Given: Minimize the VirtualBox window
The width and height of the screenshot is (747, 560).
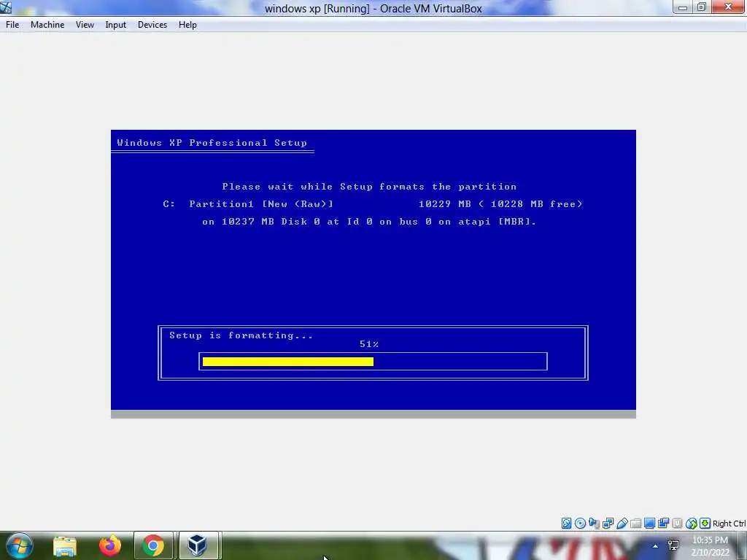Looking at the screenshot, I should 683,7.
